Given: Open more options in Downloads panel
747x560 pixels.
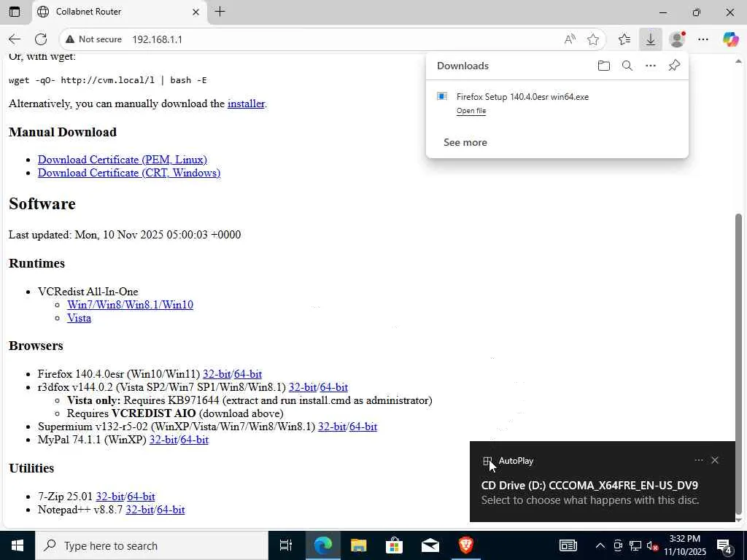Looking at the screenshot, I should click(650, 66).
